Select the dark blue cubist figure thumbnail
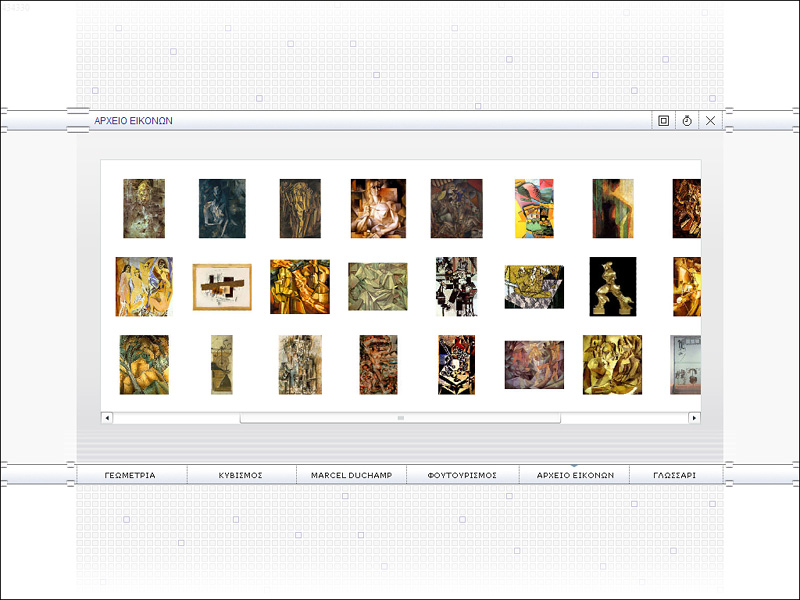Screen dimensions: 800x600 pos(222,208)
